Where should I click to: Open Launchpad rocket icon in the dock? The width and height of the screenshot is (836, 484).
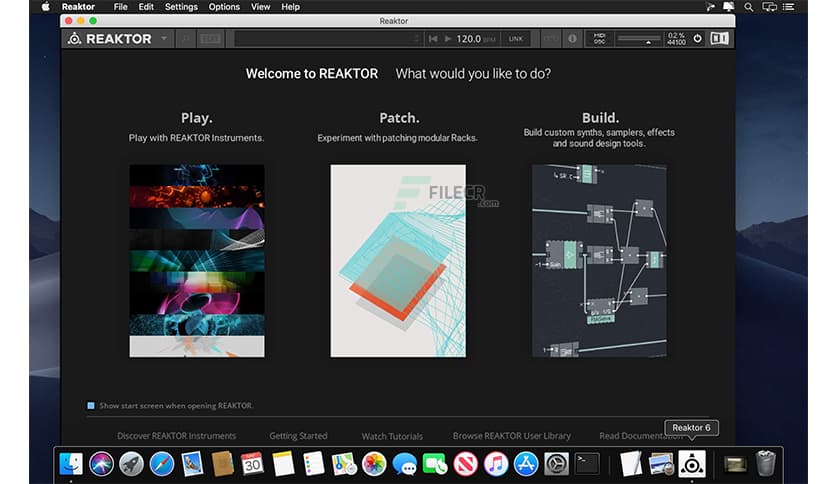(x=131, y=464)
